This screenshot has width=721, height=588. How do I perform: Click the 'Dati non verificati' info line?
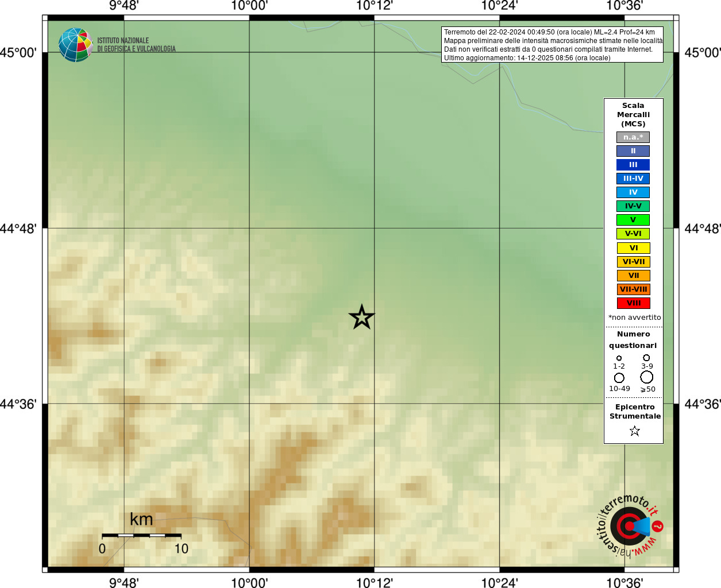[548, 49]
